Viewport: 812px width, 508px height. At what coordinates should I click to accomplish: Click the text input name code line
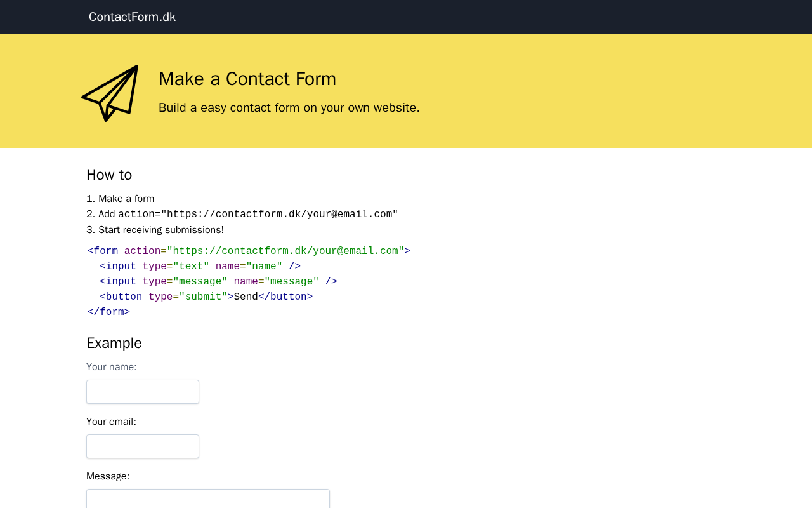click(200, 266)
